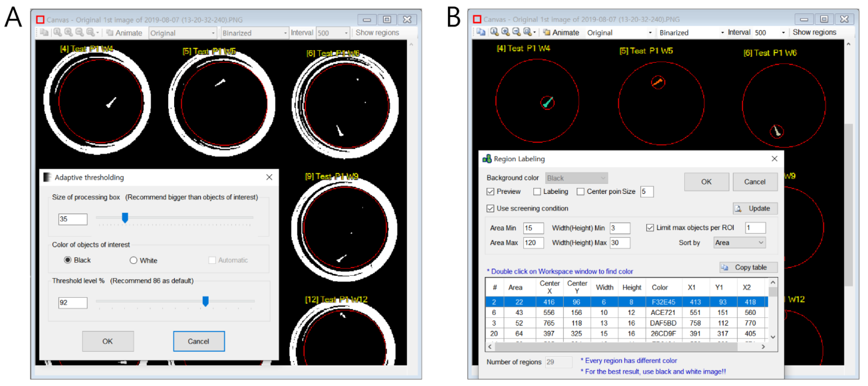Expand the Binarized dropdown in panel B toolbar

pyautogui.click(x=722, y=33)
